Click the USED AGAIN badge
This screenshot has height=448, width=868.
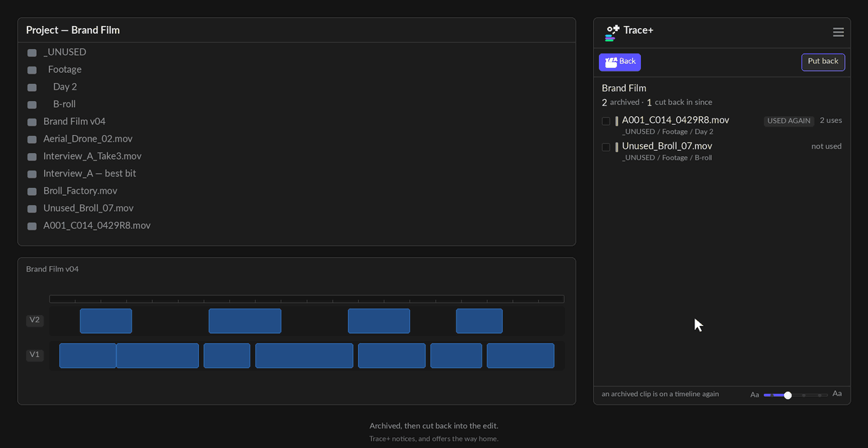(x=789, y=121)
